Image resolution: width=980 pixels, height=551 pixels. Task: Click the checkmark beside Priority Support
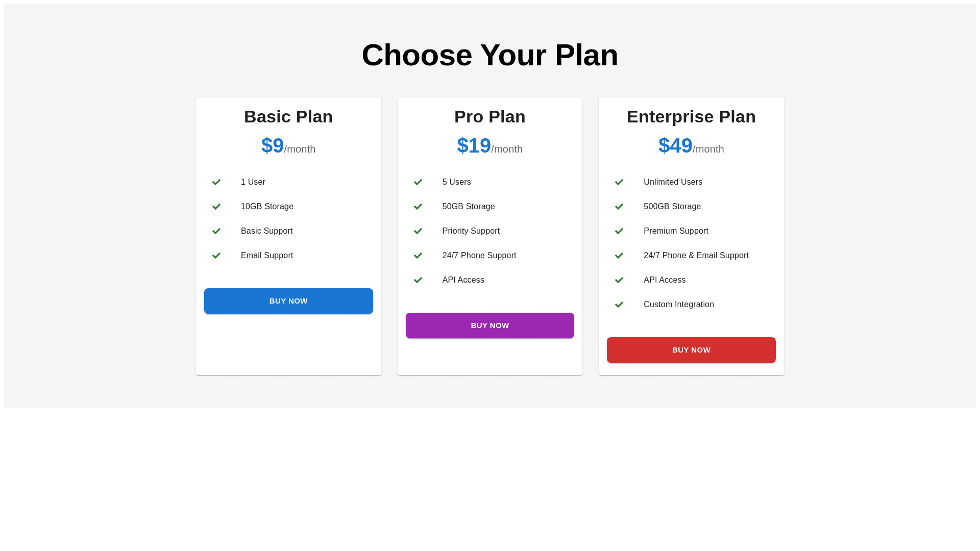[x=418, y=231]
